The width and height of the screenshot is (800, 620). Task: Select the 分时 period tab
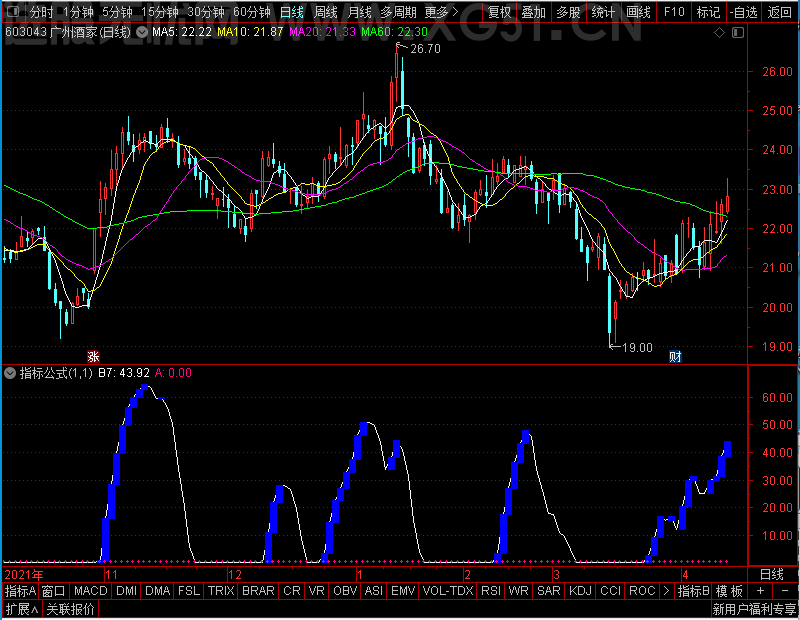point(41,11)
